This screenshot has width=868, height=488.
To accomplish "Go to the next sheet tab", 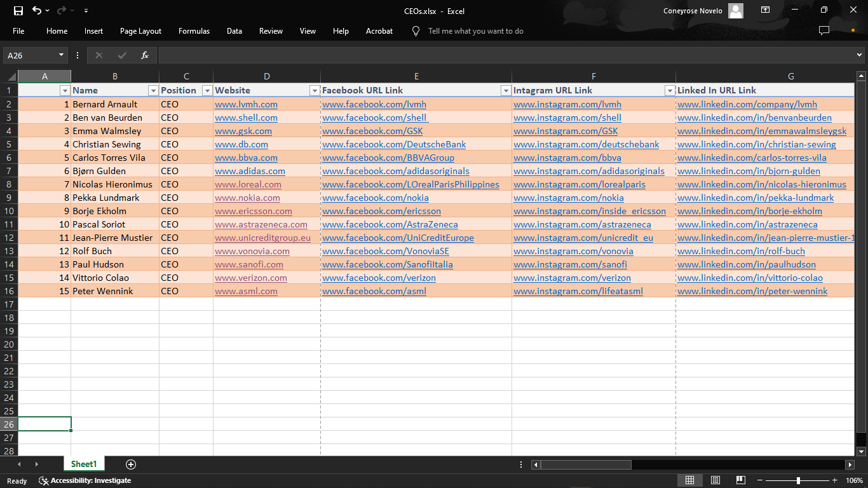I will (x=37, y=464).
